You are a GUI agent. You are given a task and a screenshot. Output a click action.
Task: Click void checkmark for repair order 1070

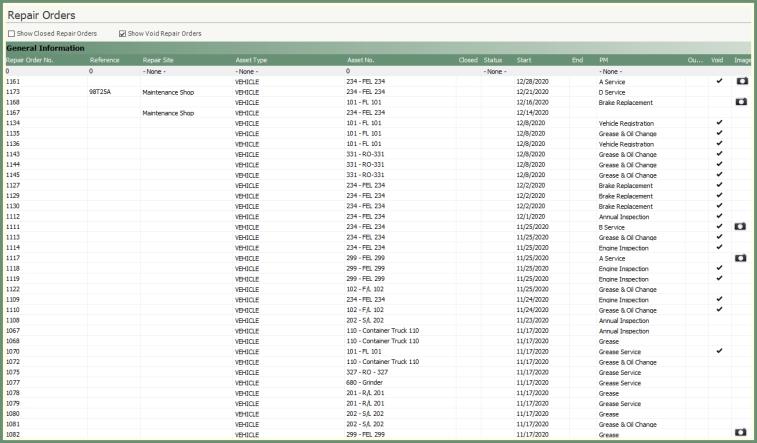point(718,351)
